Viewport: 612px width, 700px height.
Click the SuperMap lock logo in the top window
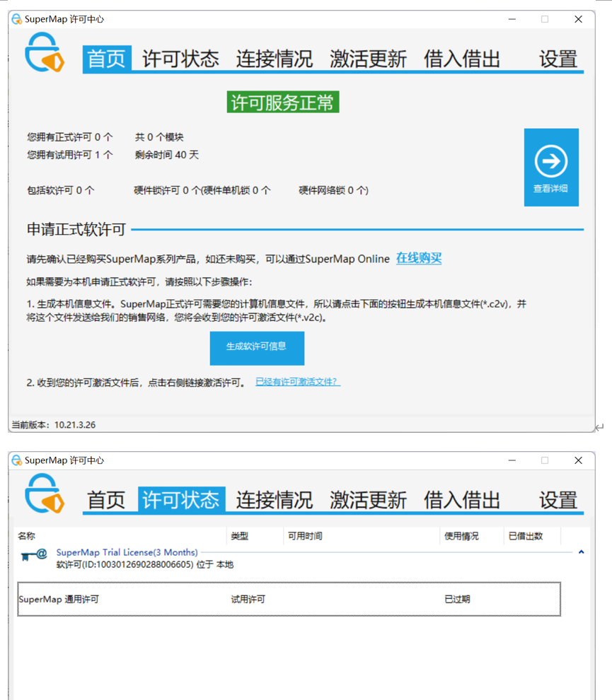click(x=45, y=52)
